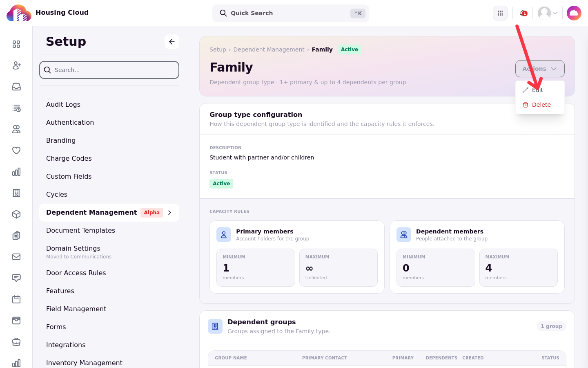Screen dimensions: 588x368
Task: Open Branding setup item
Action: coord(109,141)
